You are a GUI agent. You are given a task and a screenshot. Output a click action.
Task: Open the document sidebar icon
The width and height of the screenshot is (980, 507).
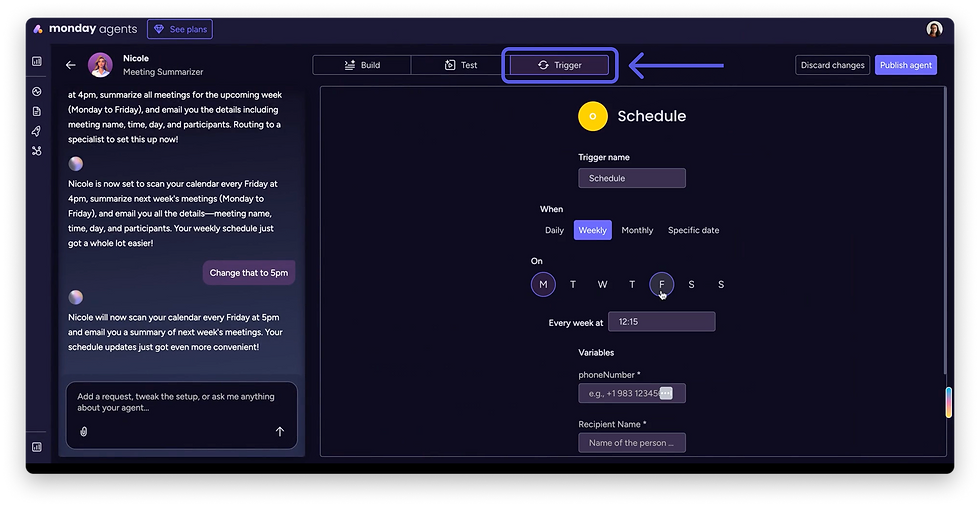37,111
